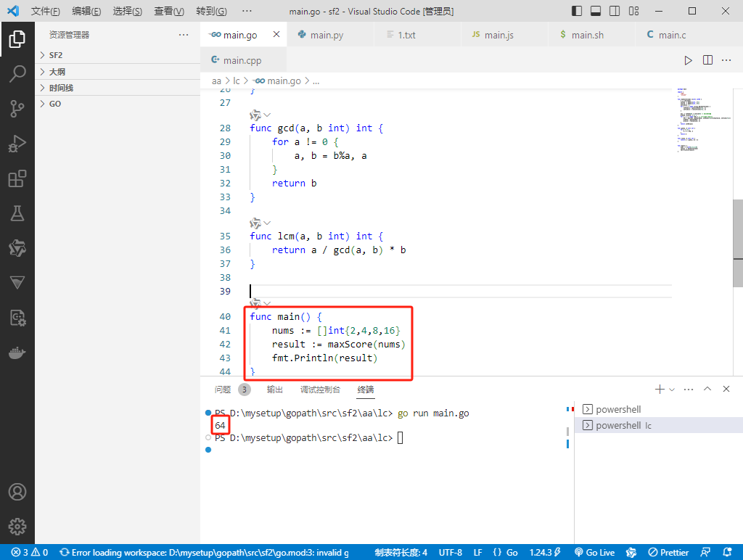Viewport: 743px width, 560px height.
Task: Expand the 时间线 timeline section
Action: pos(118,88)
